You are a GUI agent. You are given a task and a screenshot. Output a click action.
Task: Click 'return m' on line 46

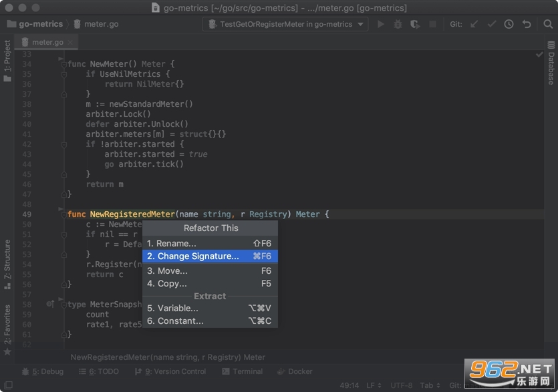point(105,184)
